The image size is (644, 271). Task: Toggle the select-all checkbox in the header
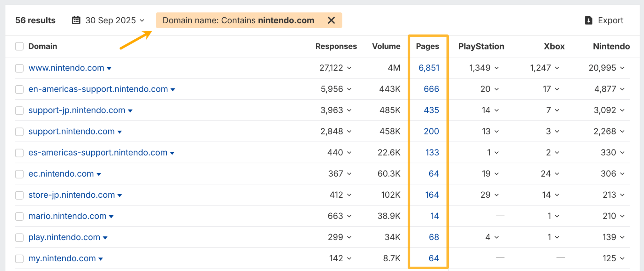19,47
